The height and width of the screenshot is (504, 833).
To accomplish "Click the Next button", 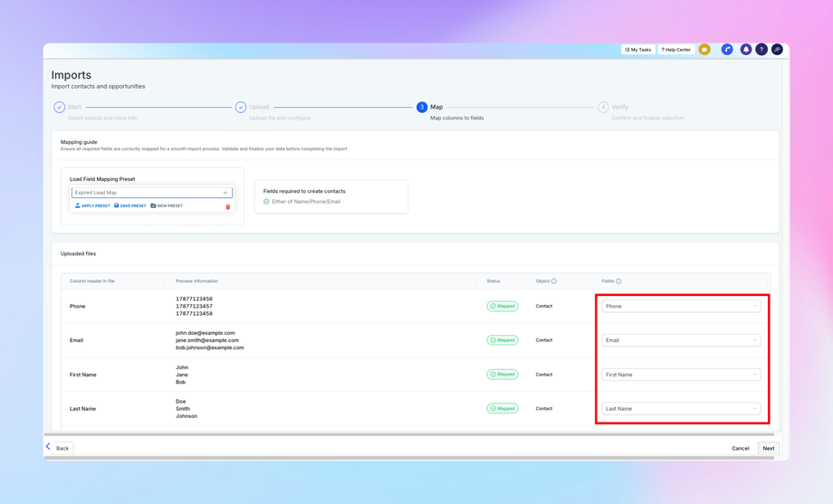I will click(768, 448).
